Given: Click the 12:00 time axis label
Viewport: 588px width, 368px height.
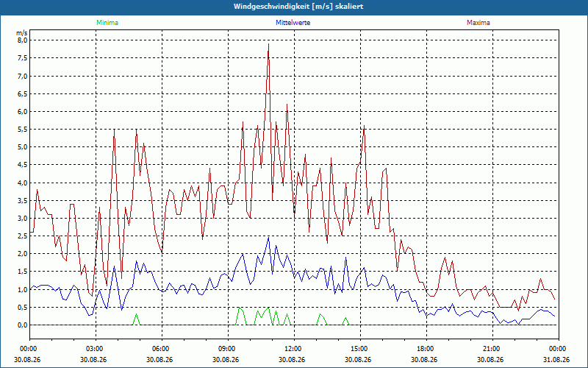Looking at the screenshot, I should [x=294, y=349].
